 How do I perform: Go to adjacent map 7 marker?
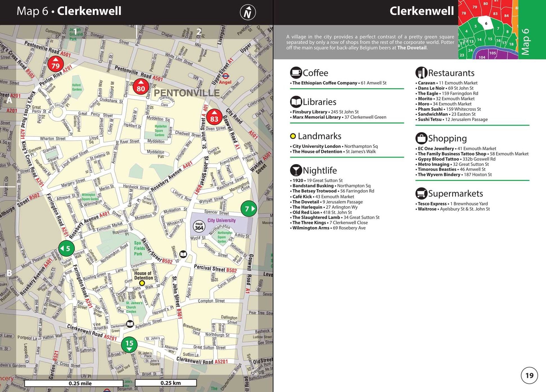point(249,209)
